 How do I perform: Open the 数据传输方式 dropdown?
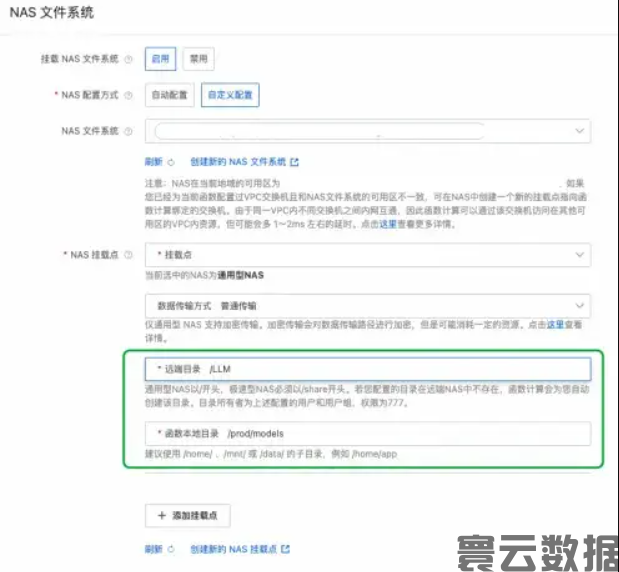pos(368,306)
